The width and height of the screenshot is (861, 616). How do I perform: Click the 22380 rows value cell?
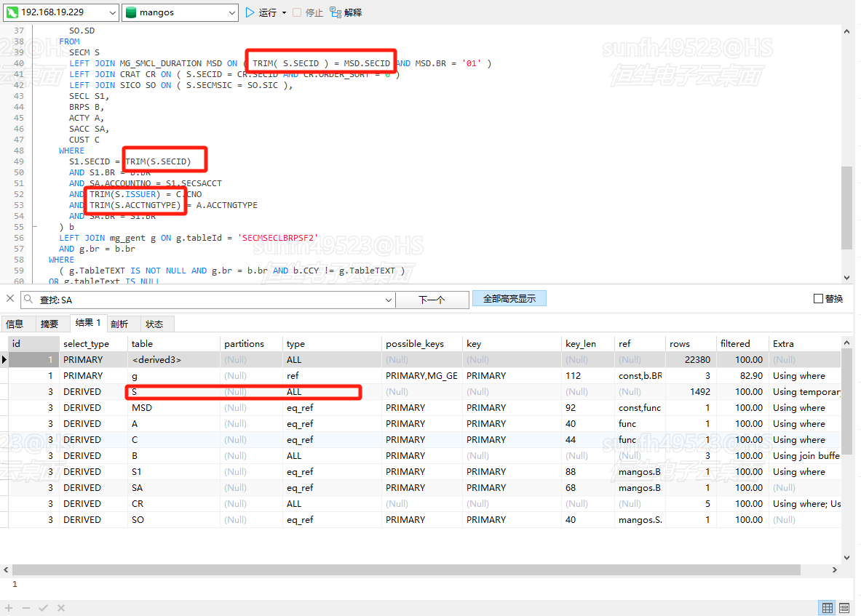coord(690,360)
